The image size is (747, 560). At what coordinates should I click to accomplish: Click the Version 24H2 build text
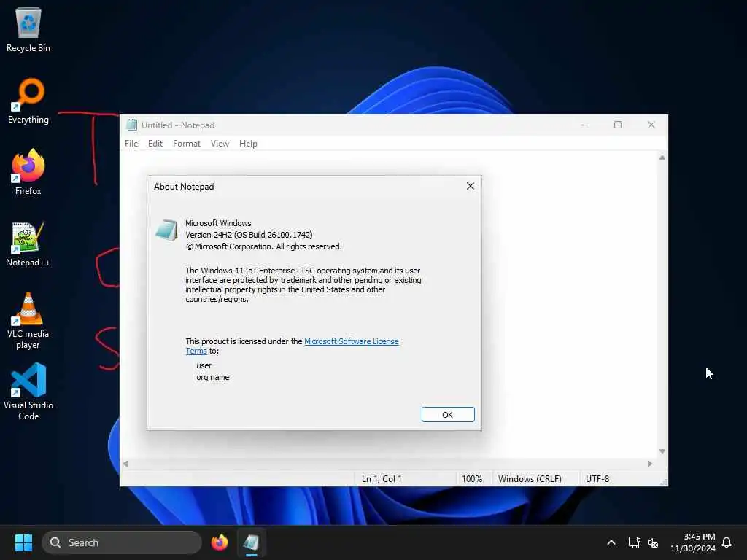(x=249, y=235)
